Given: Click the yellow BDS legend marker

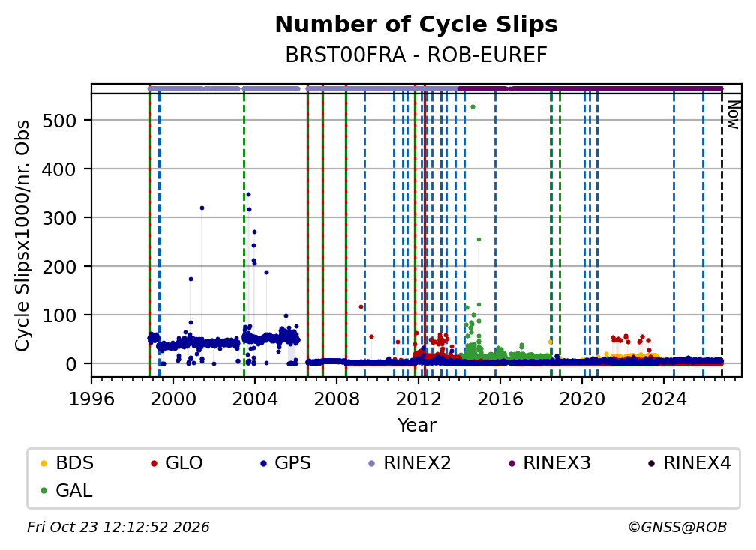Looking at the screenshot, I should (43, 463).
